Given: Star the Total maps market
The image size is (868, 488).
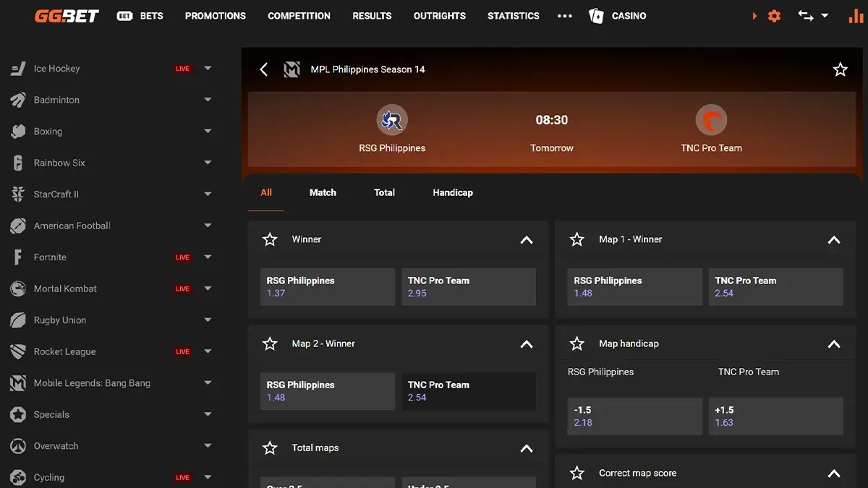Looking at the screenshot, I should pos(270,448).
